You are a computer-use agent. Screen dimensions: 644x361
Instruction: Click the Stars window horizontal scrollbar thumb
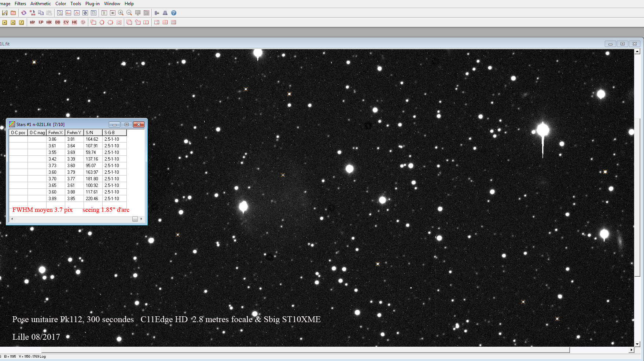click(x=135, y=219)
